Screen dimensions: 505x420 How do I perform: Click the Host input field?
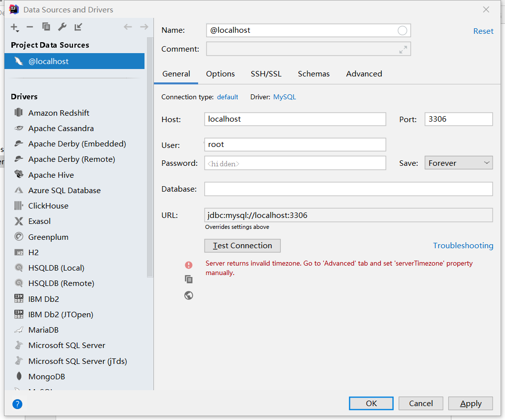coord(295,119)
